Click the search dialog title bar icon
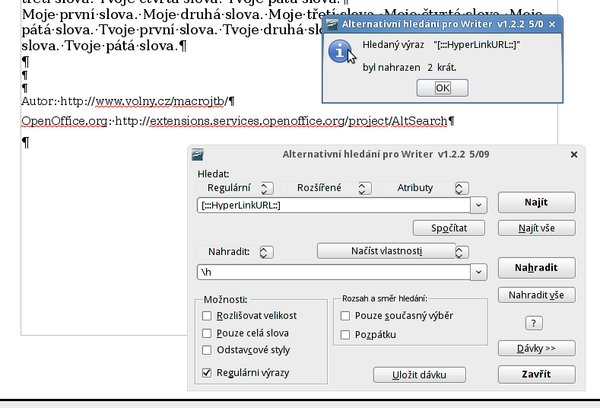Image resolution: width=600 pixels, height=408 pixels. coord(197,155)
